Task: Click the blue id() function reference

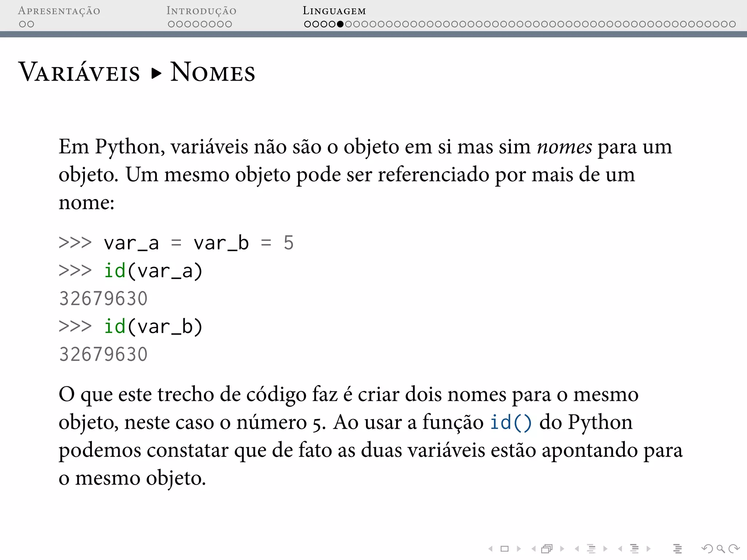Action: click(511, 422)
